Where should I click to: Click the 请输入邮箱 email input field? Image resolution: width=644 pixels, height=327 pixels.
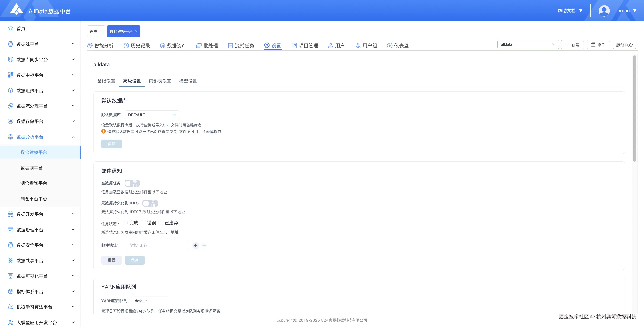click(x=157, y=245)
